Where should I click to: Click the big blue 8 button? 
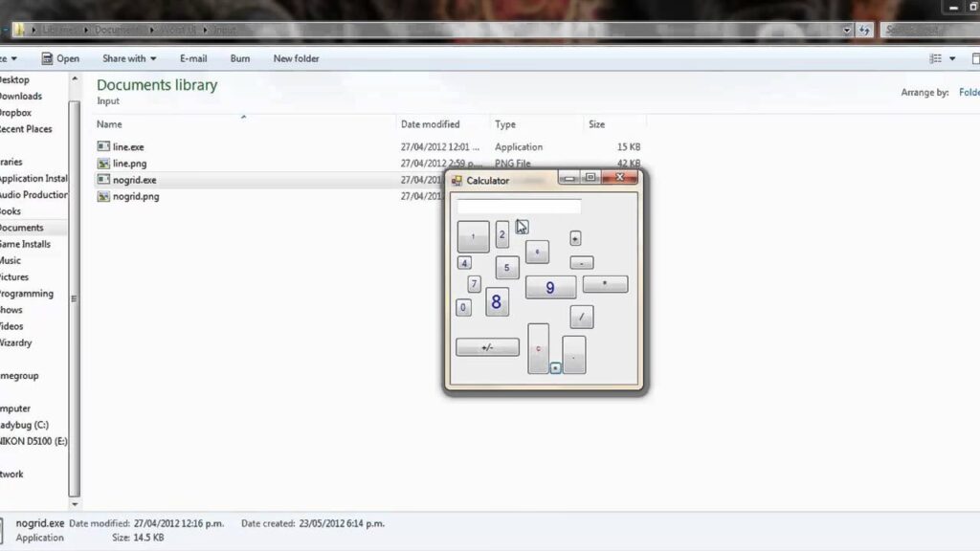[497, 301]
